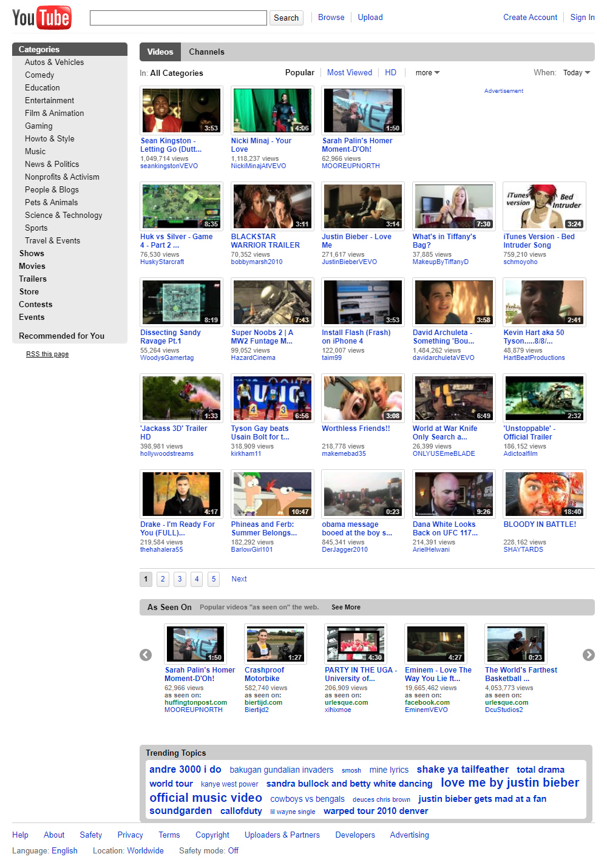Click the Search button
Viewport: 607px width, 868px height.
click(x=287, y=18)
